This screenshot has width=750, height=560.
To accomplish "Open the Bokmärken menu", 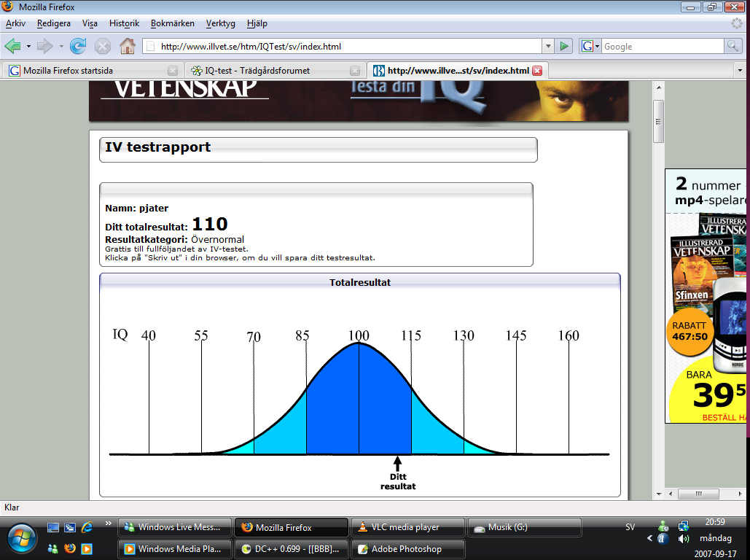I will pos(173,23).
